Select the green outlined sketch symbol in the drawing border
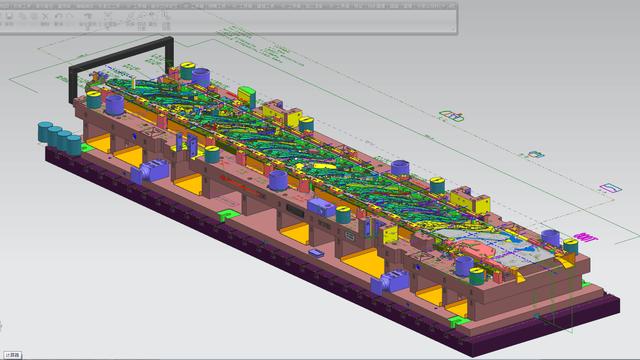Image resolution: width=640 pixels, height=360 pixels. pyautogui.click(x=452, y=116)
